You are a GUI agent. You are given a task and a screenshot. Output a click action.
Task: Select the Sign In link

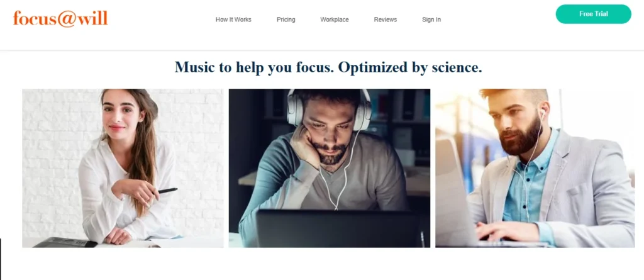(431, 20)
